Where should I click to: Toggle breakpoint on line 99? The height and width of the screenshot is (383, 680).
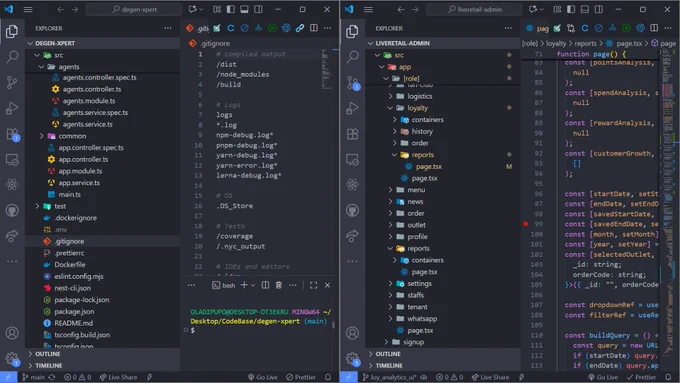click(526, 224)
